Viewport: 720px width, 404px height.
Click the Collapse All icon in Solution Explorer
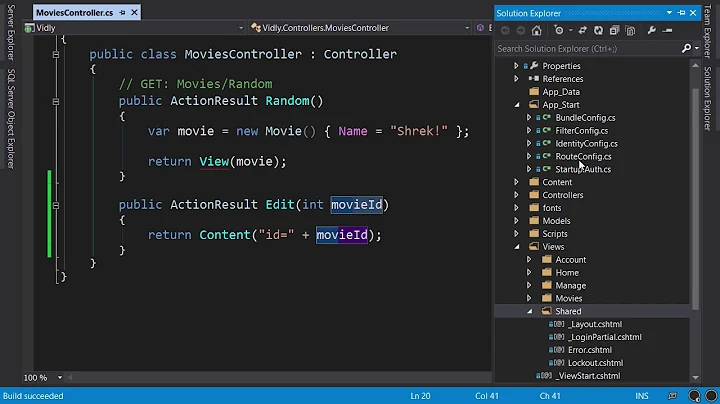tap(614, 30)
